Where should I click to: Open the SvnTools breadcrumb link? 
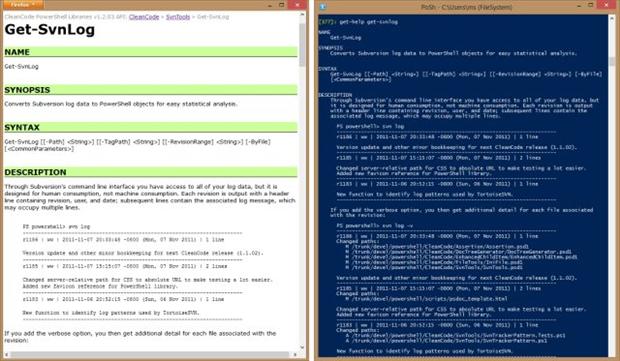(x=178, y=17)
